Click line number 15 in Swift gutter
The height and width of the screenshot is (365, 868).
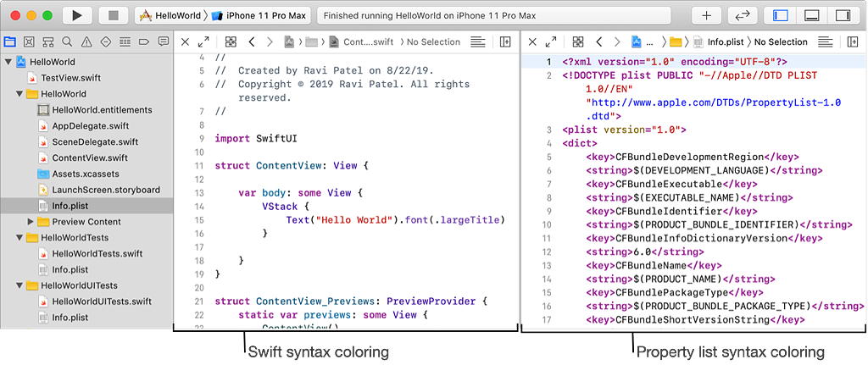pyautogui.click(x=200, y=220)
